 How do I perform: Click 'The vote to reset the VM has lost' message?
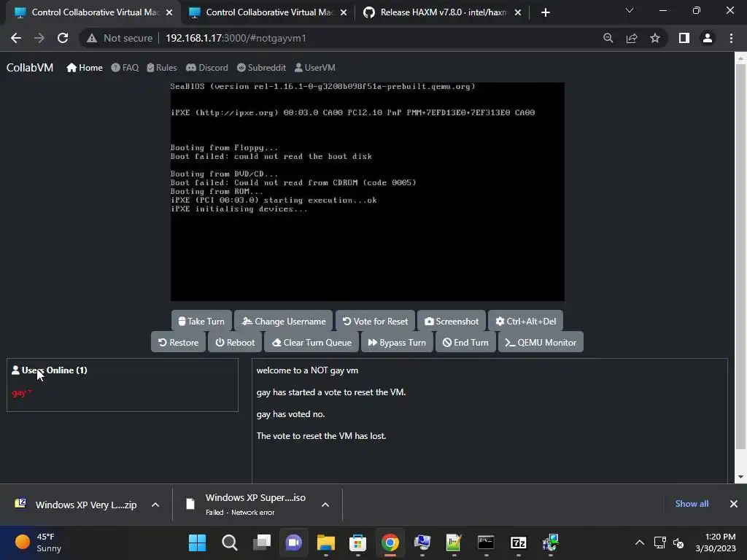coord(321,436)
